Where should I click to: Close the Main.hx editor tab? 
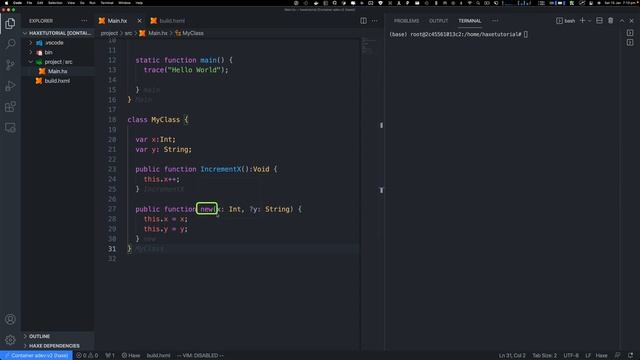(140, 21)
